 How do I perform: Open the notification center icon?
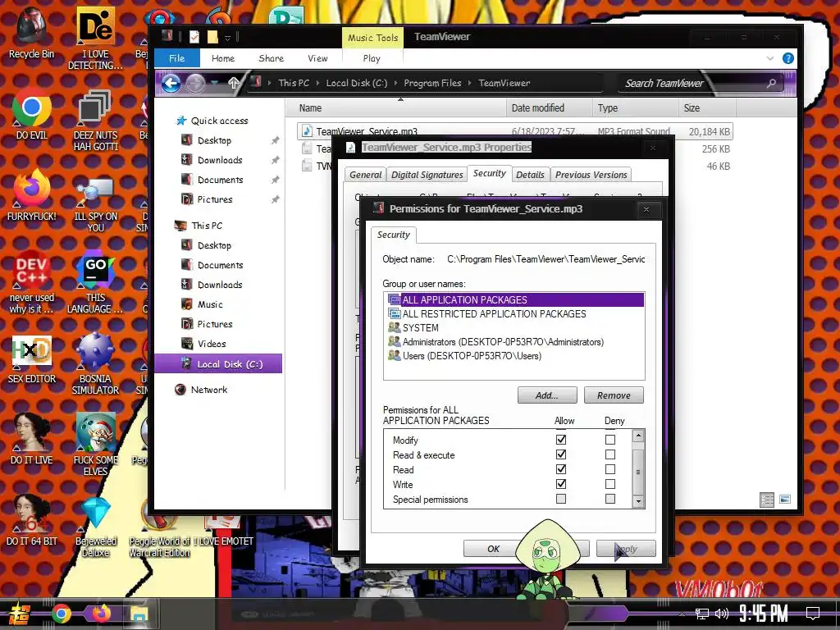[x=813, y=614]
